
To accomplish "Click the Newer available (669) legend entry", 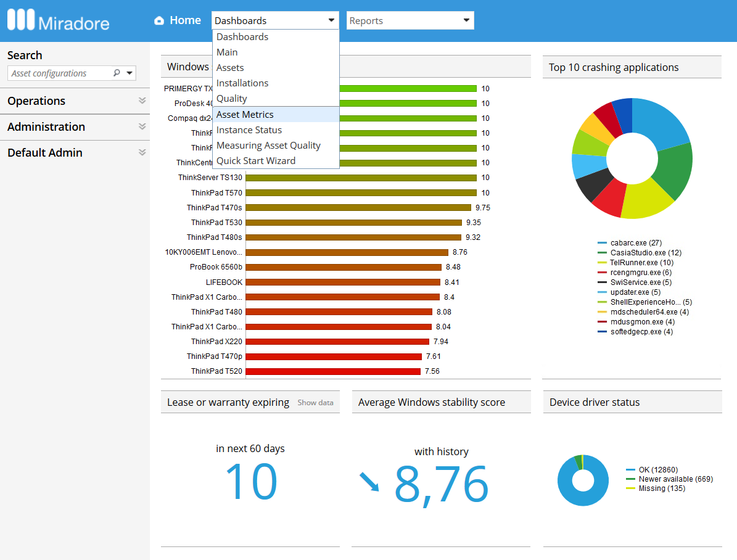I will click(x=670, y=479).
